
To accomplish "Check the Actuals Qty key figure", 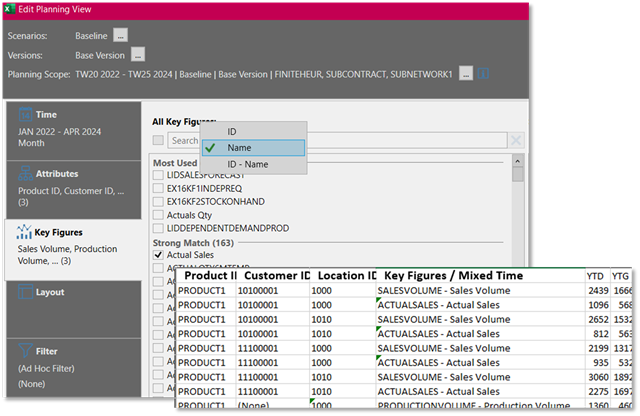I will [158, 215].
